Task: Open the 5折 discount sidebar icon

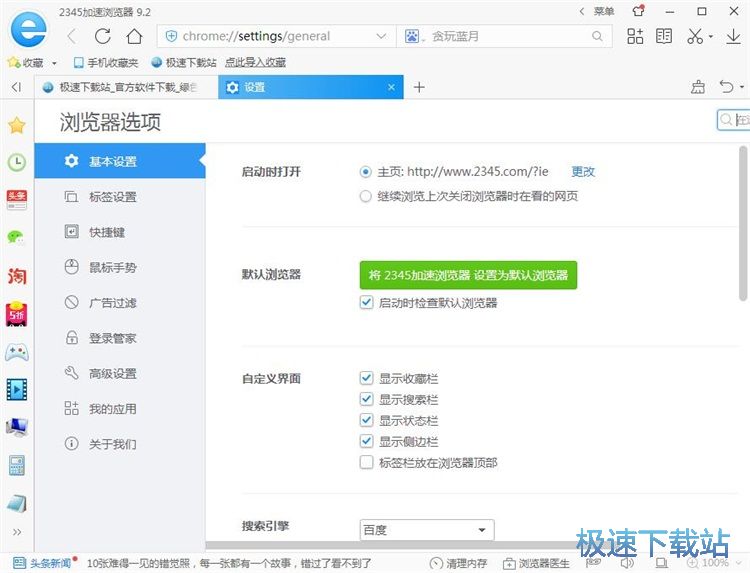Action: tap(17, 314)
